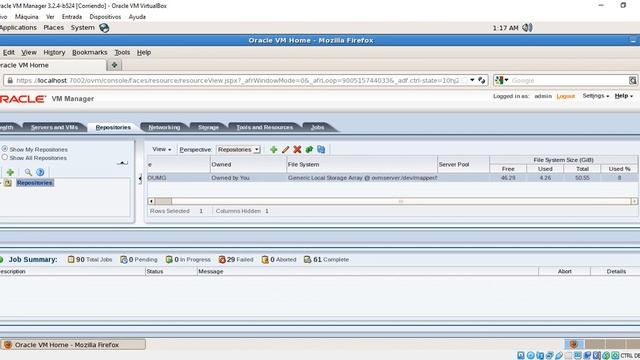Image resolution: width=640 pixels, height=360 pixels.
Task: Click the blue help question-mark icon in the left pane
Action: [x=40, y=172]
